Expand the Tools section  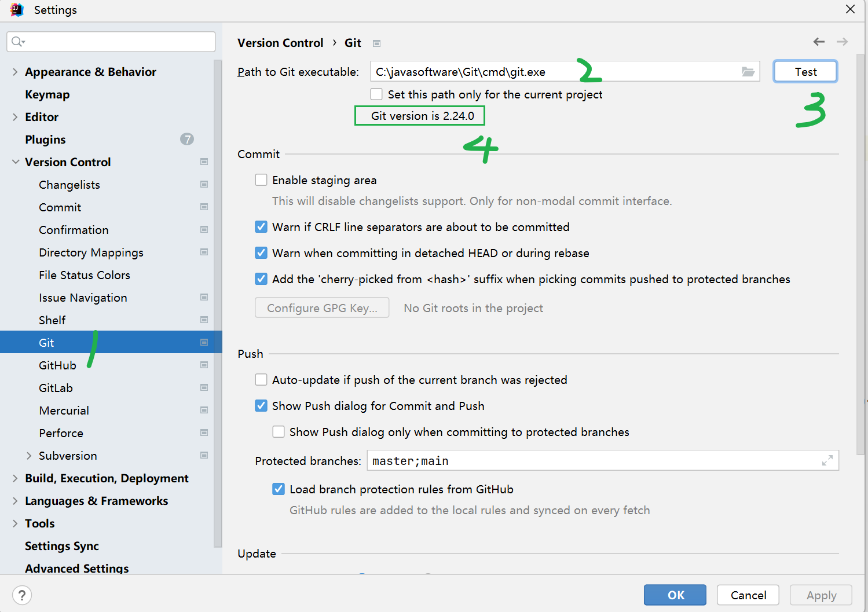(x=15, y=523)
